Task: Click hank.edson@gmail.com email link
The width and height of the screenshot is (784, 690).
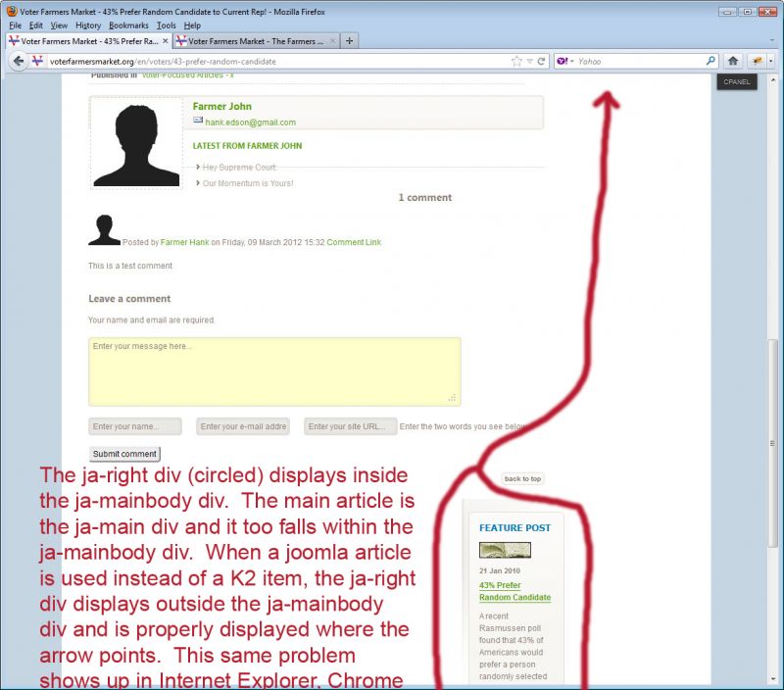Action: [x=251, y=123]
